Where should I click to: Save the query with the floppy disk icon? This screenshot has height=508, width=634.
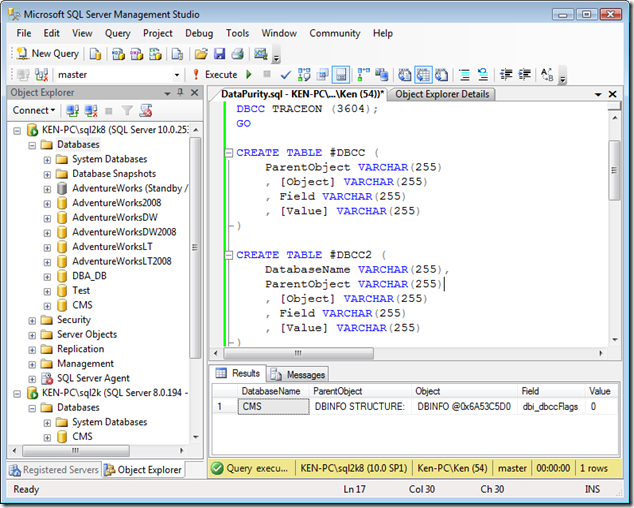(x=220, y=53)
